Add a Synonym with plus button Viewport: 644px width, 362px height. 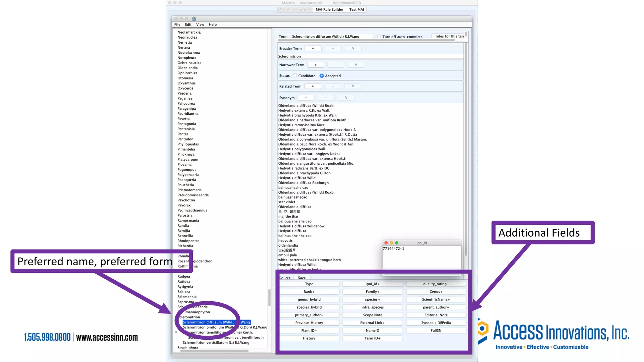coord(306,98)
